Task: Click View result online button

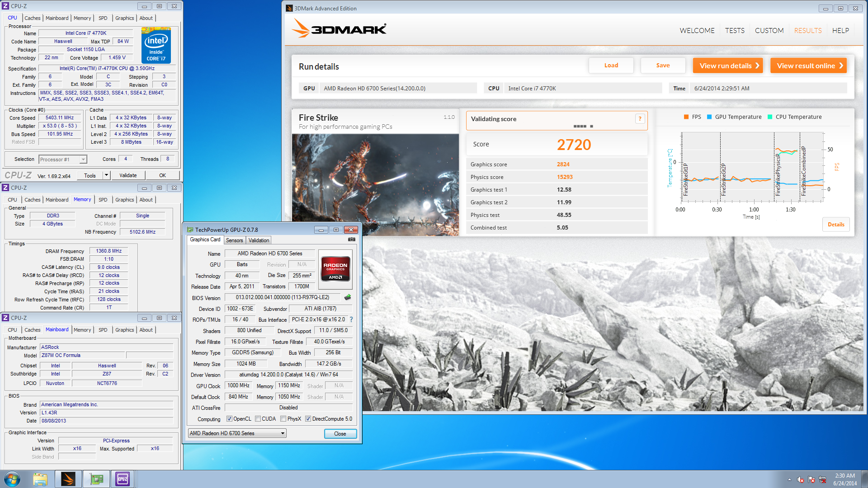Action: point(808,66)
